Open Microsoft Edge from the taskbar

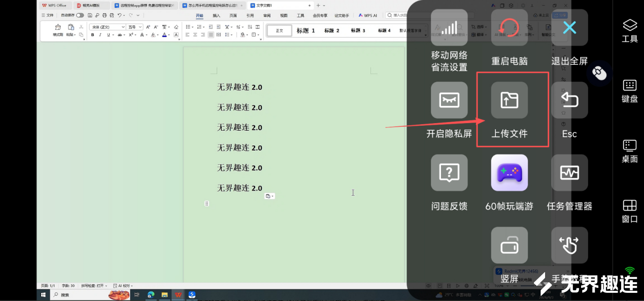[x=151, y=294]
